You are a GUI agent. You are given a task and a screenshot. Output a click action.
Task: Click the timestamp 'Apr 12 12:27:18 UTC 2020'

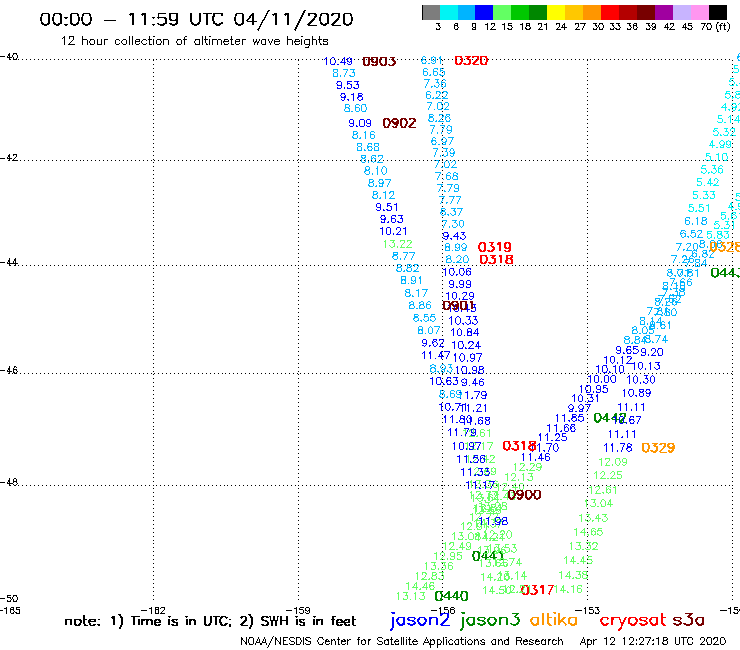(x=653, y=641)
